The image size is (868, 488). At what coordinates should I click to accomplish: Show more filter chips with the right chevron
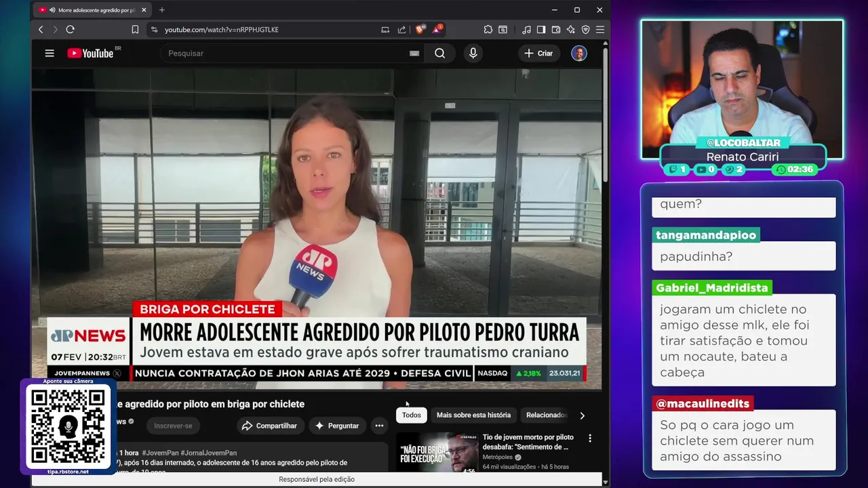click(582, 415)
